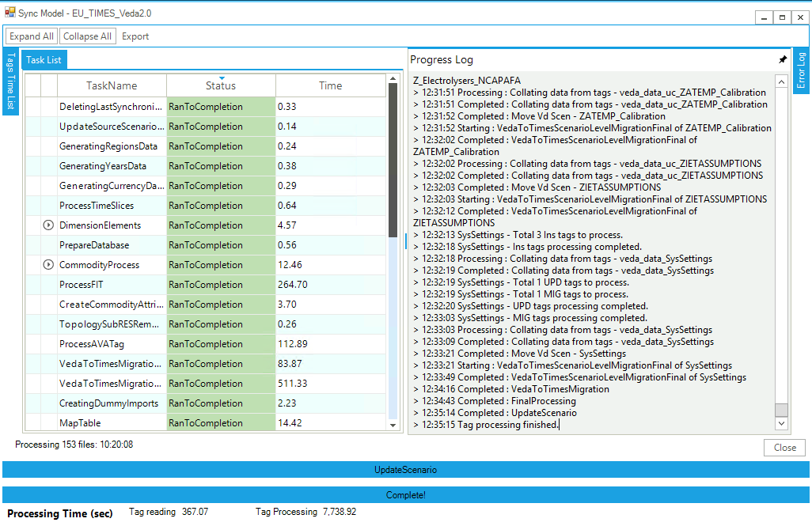Screen dimensions: 812x526
Task: Select the ProcessTimeSlices task row
Action: coord(206,206)
